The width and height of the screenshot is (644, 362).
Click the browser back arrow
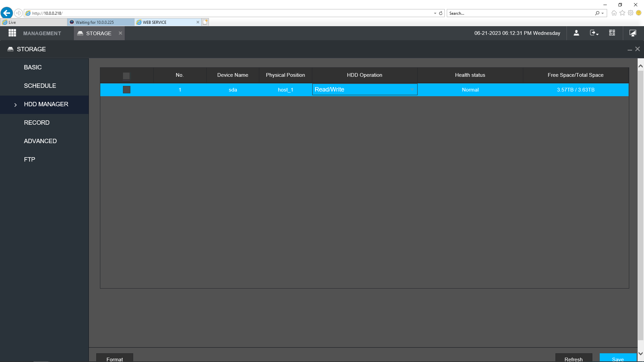[7, 13]
